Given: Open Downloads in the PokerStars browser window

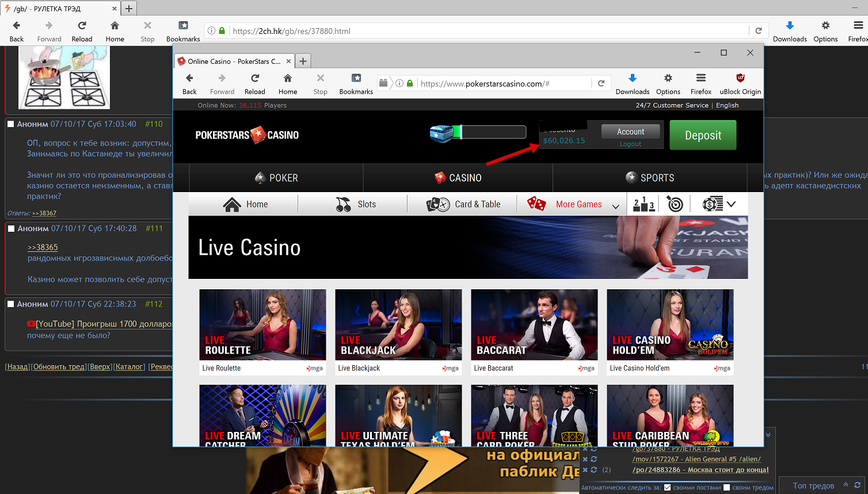Looking at the screenshot, I should 633,83.
